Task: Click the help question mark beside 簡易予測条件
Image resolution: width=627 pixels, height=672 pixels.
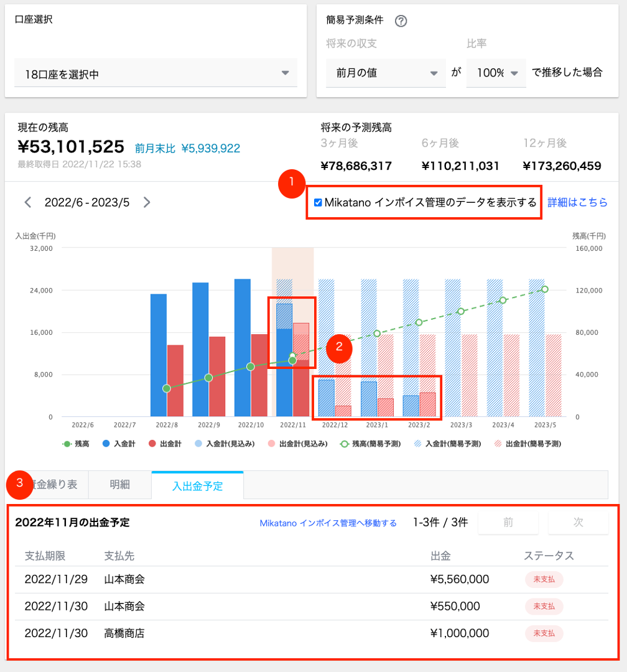Action: coord(401,21)
